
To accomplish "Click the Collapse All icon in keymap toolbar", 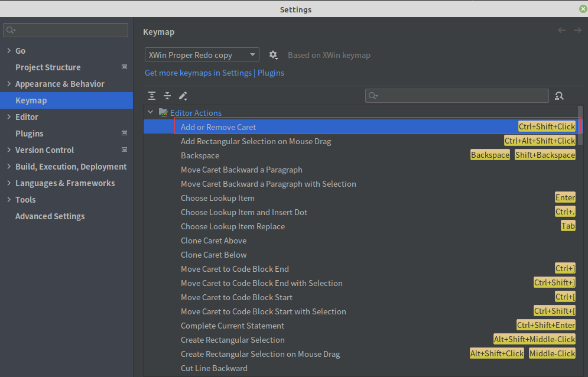I will point(167,96).
